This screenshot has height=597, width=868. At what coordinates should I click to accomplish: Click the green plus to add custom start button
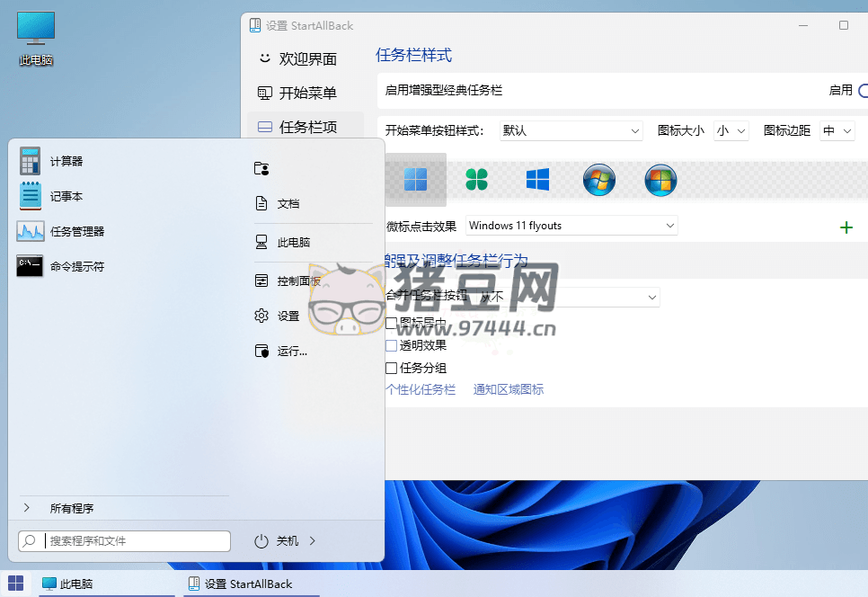tap(846, 227)
